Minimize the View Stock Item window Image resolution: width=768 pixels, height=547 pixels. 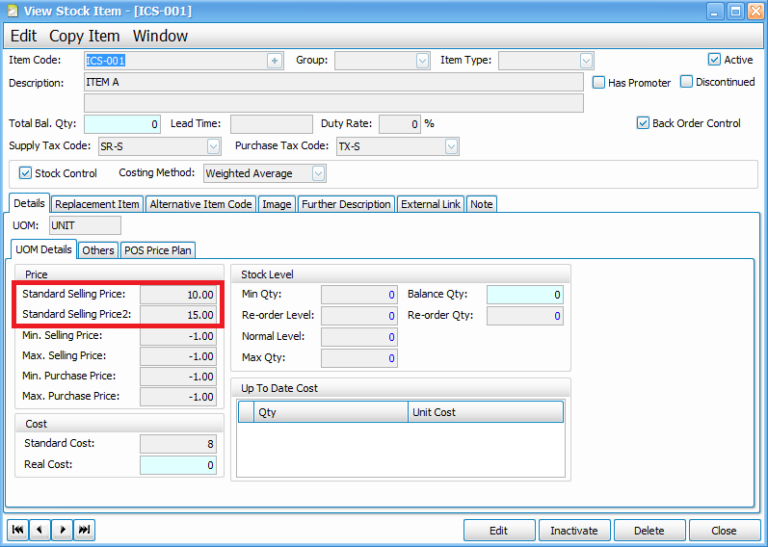pos(715,11)
